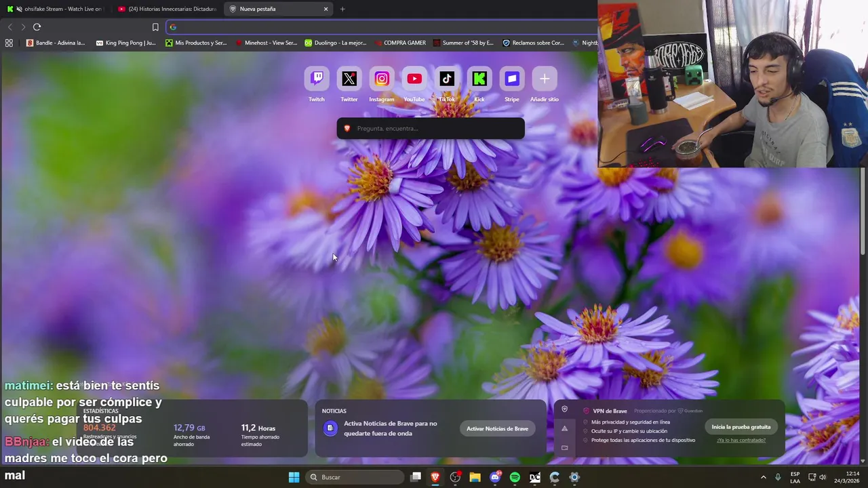This screenshot has height=488, width=868.
Task: Open Brave browser from the taskbar
Action: [x=435, y=477]
